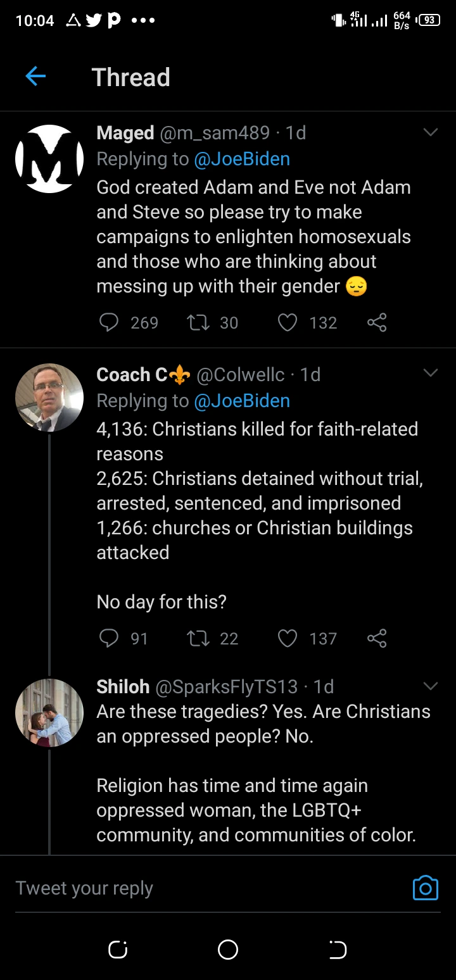456x980 pixels.
Task: Open @JoeBiden link in Coach C's reply
Action: tap(242, 401)
